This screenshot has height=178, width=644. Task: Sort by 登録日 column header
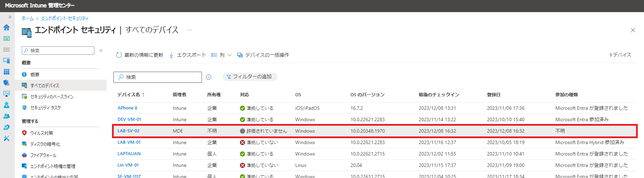point(494,95)
